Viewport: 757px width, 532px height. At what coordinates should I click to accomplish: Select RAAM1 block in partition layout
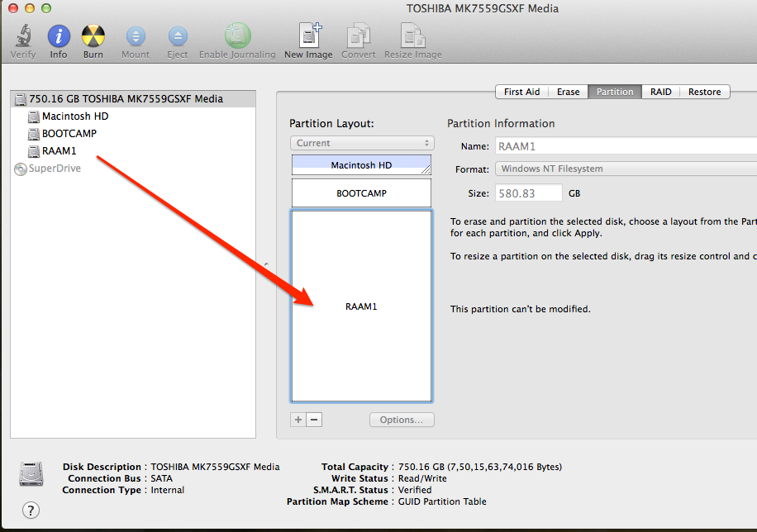[x=361, y=306]
